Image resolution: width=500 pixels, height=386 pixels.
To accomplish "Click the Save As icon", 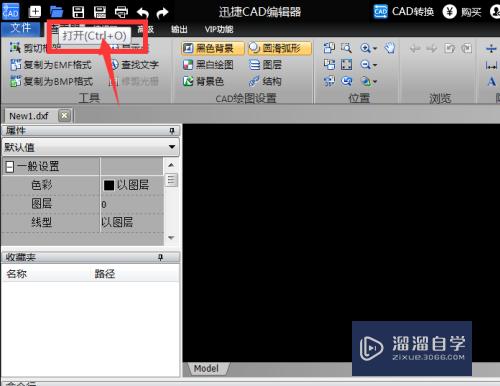I will (100, 12).
